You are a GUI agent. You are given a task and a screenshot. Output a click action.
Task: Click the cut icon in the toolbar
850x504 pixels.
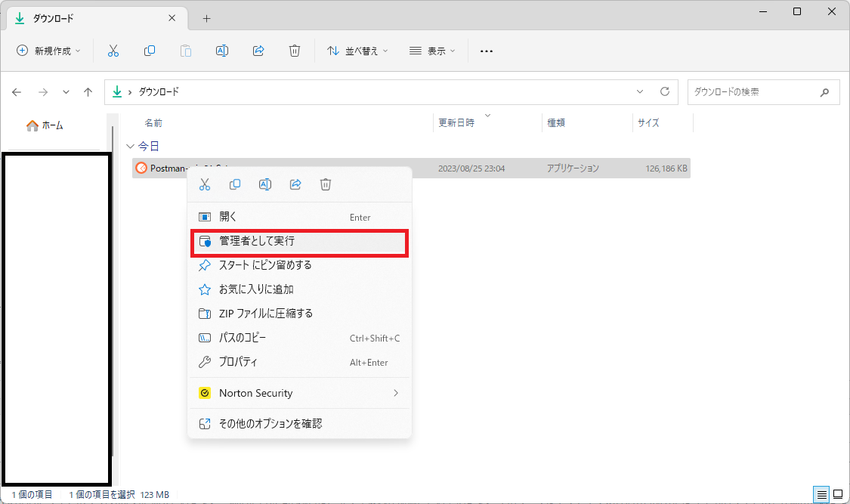pyautogui.click(x=113, y=51)
